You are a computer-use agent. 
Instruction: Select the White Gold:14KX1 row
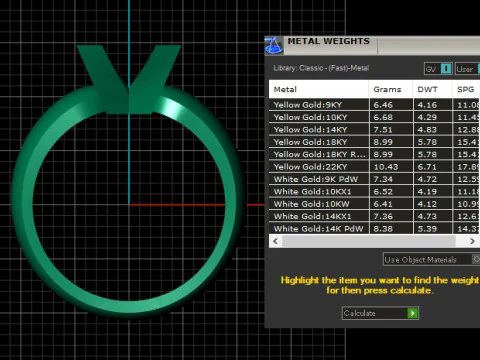point(374,216)
